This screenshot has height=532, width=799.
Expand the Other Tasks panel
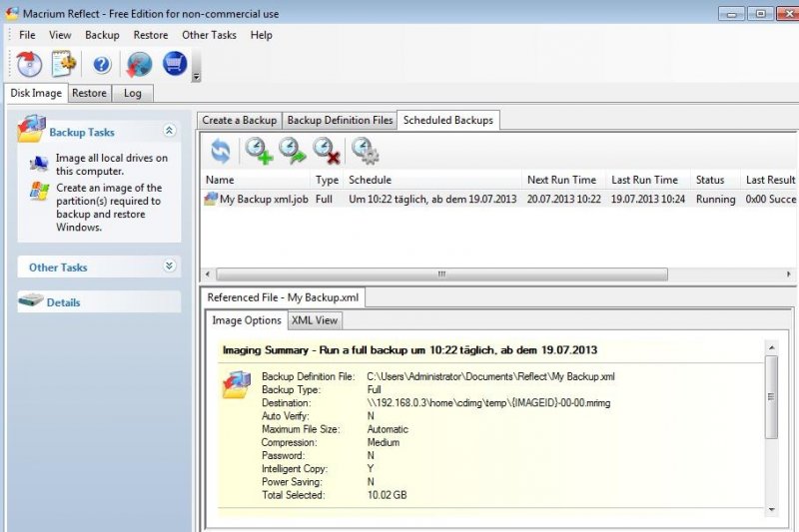pyautogui.click(x=170, y=266)
